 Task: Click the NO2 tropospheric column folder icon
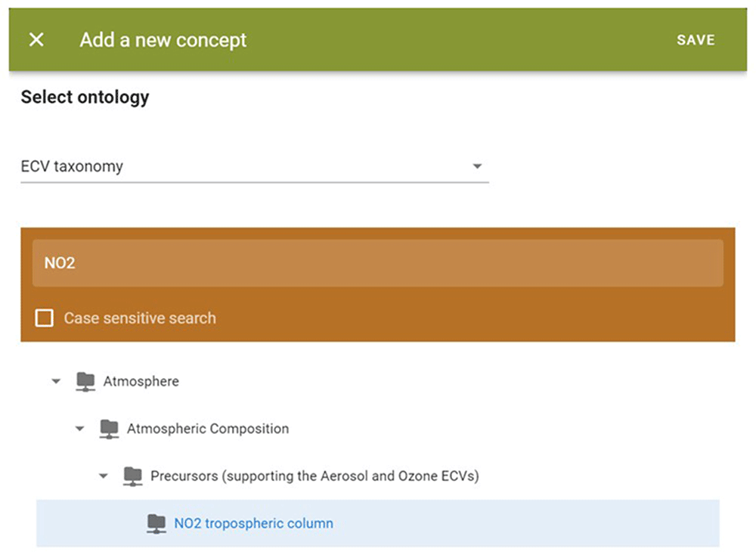(x=156, y=524)
